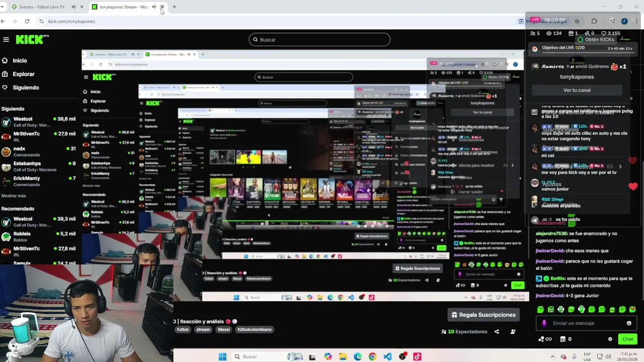Mute audio on Fútbol Libre TV tab
This screenshot has width=644, height=362.
[73, 7]
